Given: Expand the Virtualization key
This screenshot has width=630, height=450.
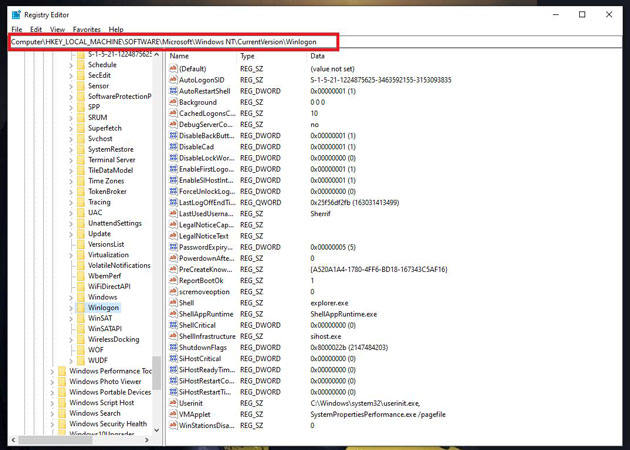Looking at the screenshot, I should tap(71, 255).
